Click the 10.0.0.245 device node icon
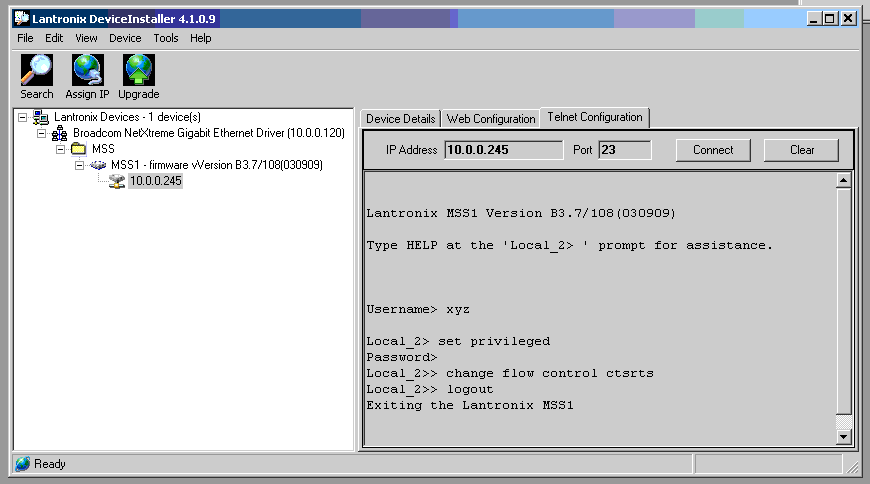This screenshot has height=484, width=870. click(x=117, y=181)
